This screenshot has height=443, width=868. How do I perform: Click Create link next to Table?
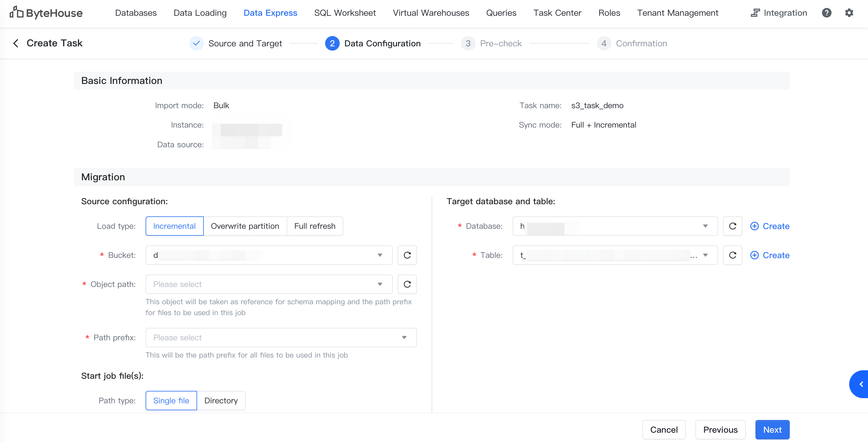(x=776, y=255)
